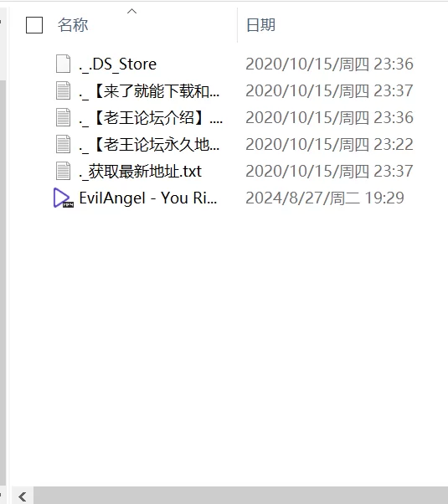Click the document icon of 老王论坛介绍 file

[x=63, y=117]
